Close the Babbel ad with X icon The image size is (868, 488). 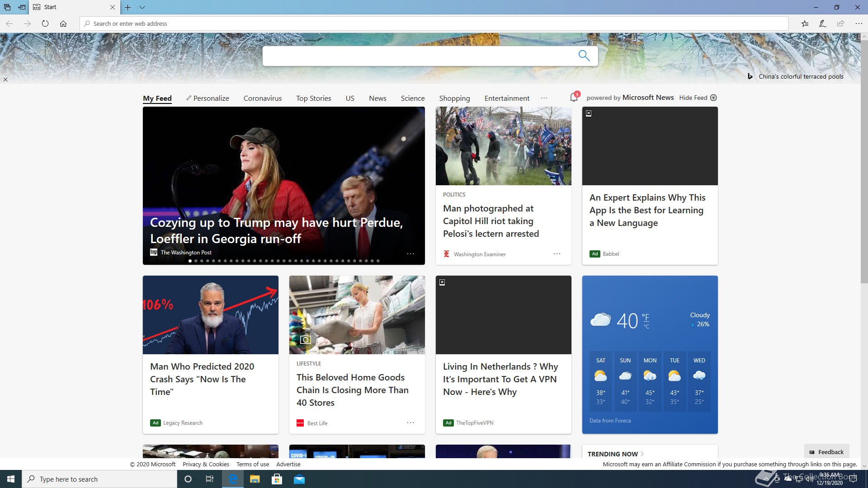[x=589, y=113]
